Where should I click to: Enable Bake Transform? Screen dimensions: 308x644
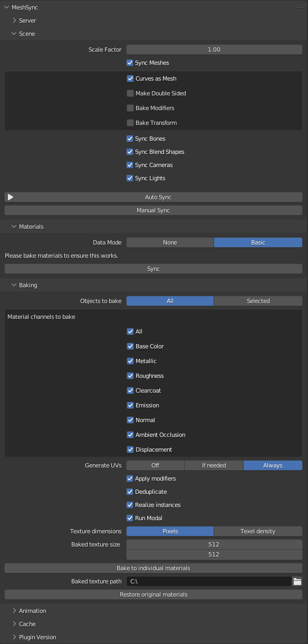[x=130, y=123]
